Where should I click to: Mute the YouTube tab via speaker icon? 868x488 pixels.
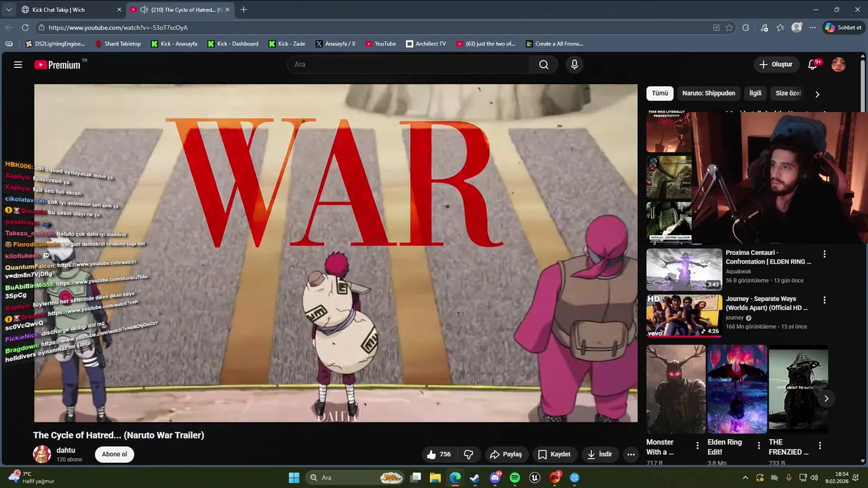(x=143, y=9)
